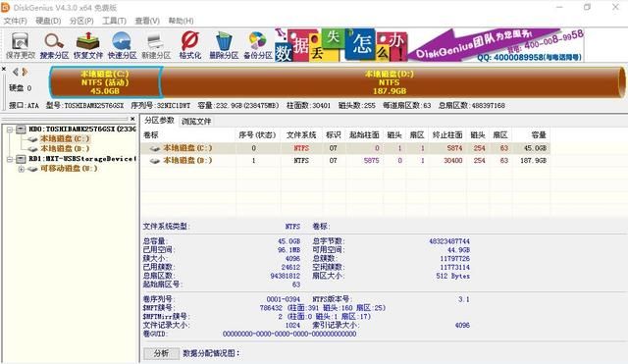The image size is (628, 364).
Task: Click the 文件系统 column header
Action: [x=301, y=135]
